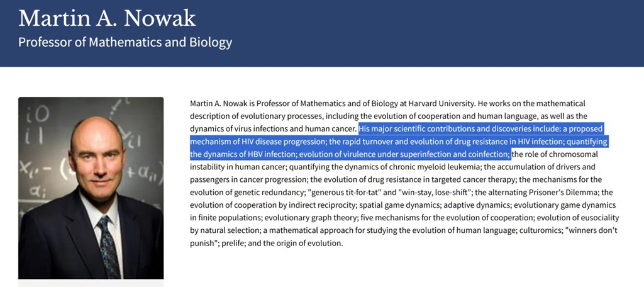The height and width of the screenshot is (287, 644).
Task: Click the light gray bar beneath the portrait
Action: coord(91,283)
